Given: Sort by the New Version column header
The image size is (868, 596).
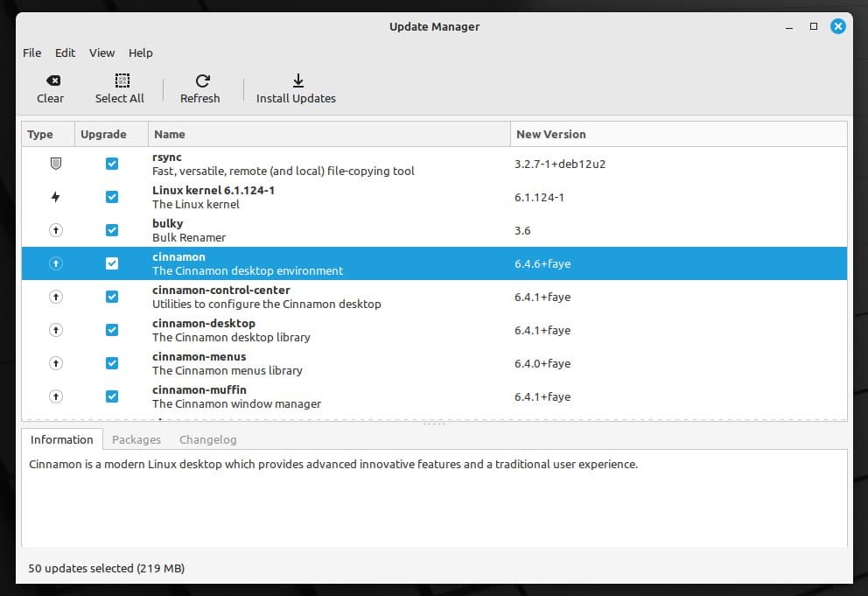Looking at the screenshot, I should tap(679, 134).
